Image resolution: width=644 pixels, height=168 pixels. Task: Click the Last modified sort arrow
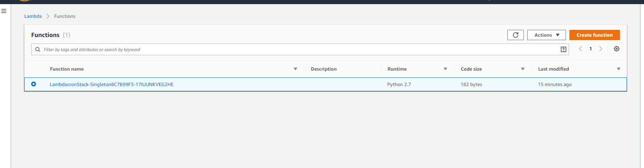(618, 69)
